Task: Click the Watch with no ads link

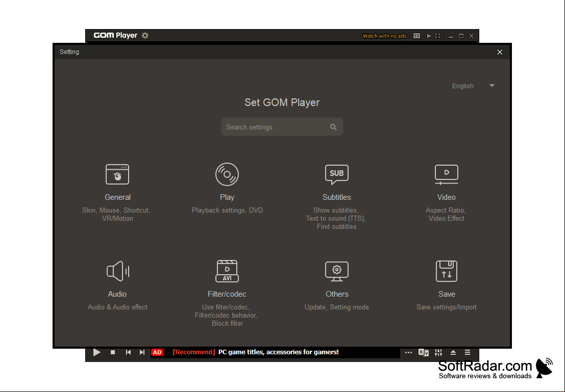Action: point(384,36)
